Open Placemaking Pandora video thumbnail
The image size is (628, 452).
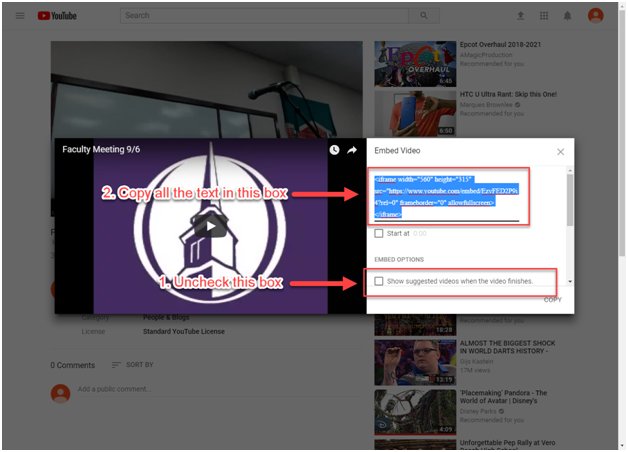pyautogui.click(x=415, y=412)
